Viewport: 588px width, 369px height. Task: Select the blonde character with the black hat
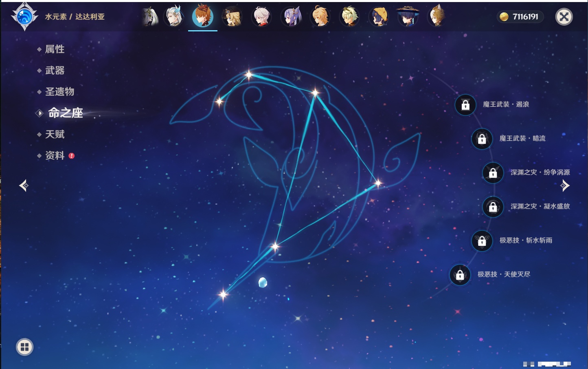tap(232, 16)
